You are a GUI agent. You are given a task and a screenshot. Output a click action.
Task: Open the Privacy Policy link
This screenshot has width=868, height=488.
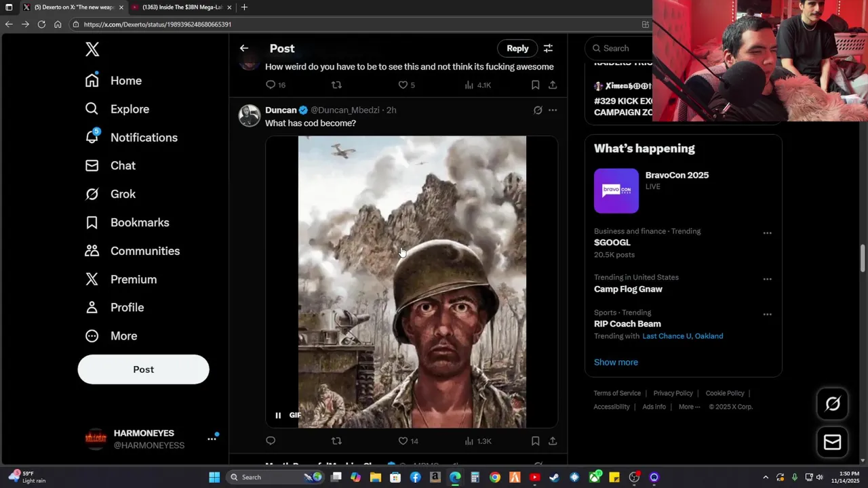click(x=673, y=393)
